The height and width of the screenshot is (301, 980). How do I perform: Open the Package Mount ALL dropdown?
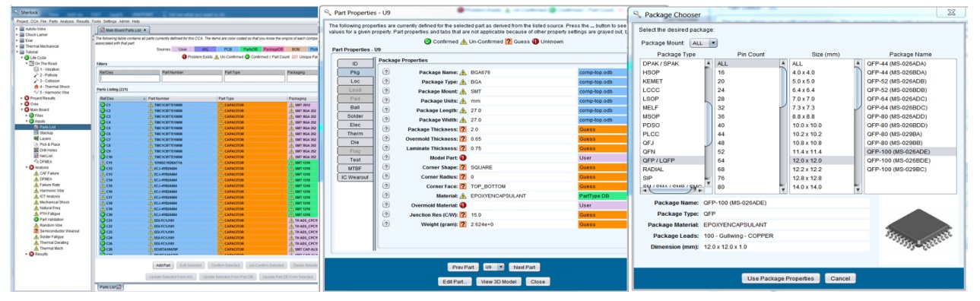pos(702,43)
